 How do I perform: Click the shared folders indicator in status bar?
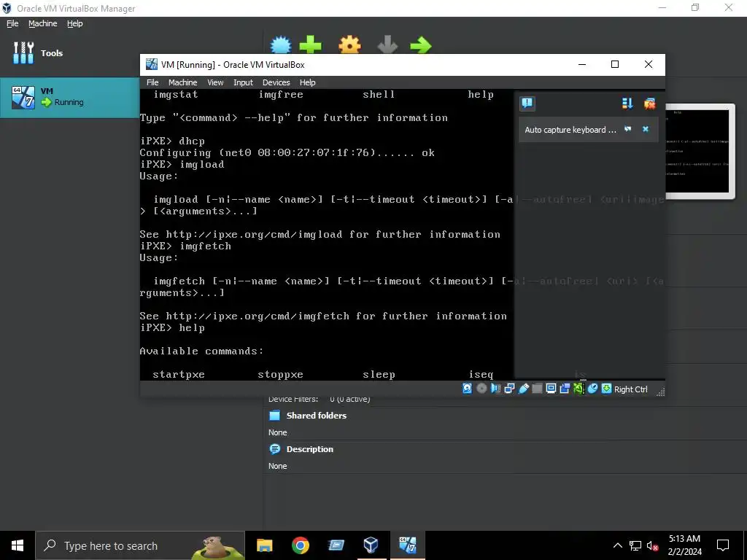click(x=537, y=389)
